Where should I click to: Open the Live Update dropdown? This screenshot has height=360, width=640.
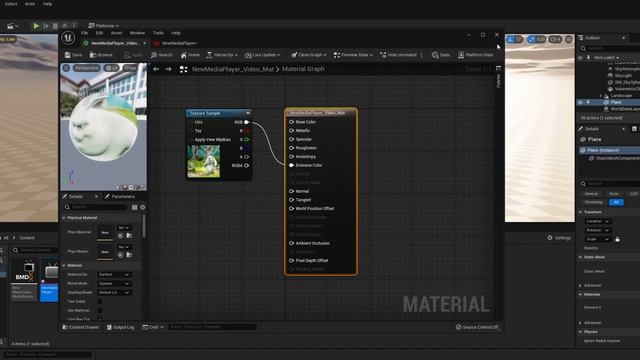click(x=262, y=55)
